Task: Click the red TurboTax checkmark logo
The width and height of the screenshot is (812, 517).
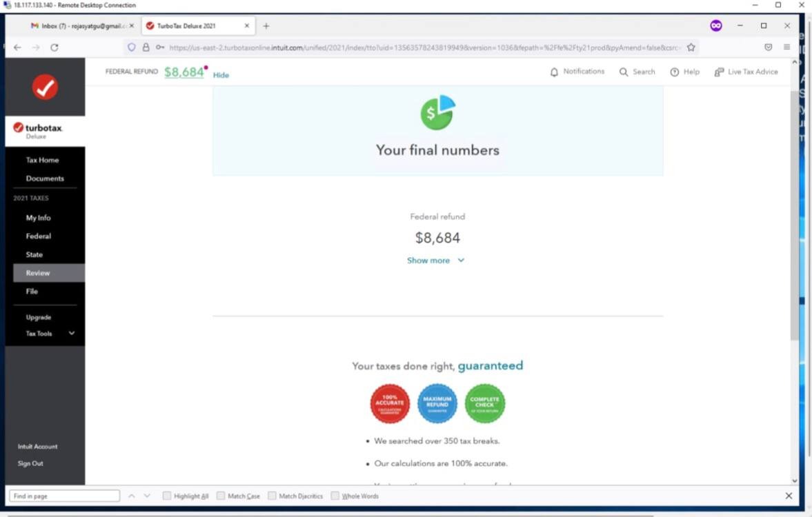Action: [x=45, y=87]
